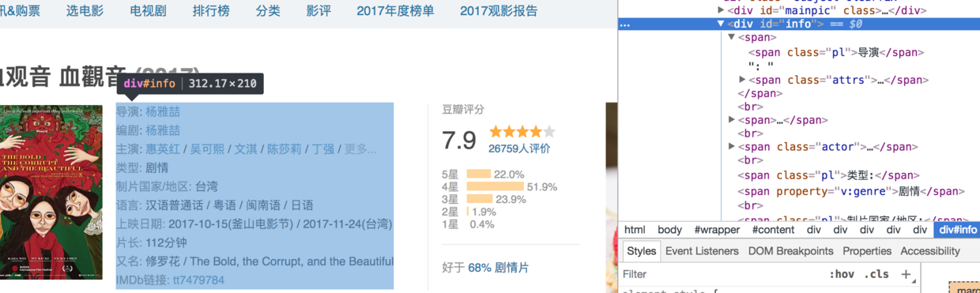Open screenwriter link 杨雅喆 on 编剧 row
The width and height of the screenshot is (980, 293).
click(x=163, y=130)
